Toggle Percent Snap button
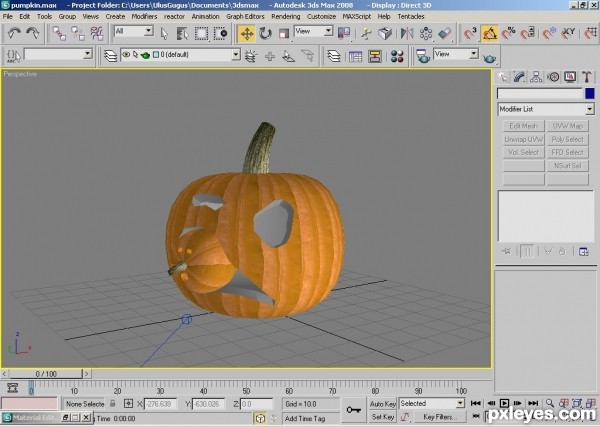The width and height of the screenshot is (600, 427). pos(509,34)
